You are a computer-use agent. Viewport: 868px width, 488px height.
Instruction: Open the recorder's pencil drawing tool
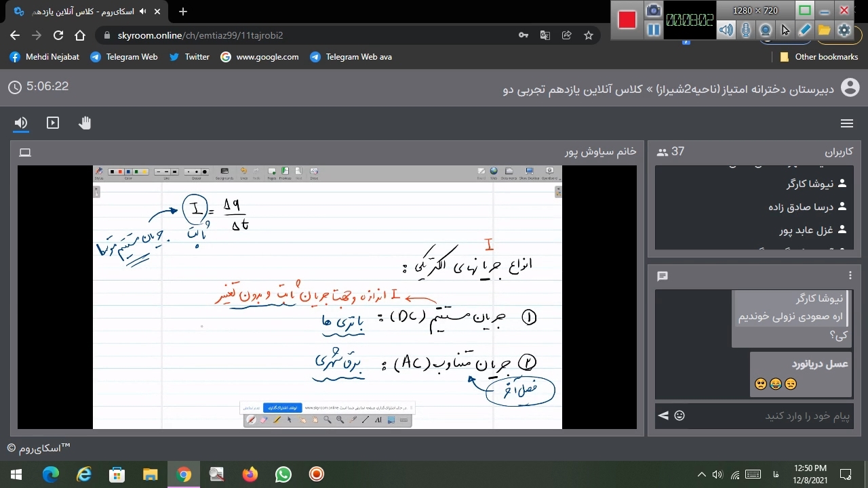click(x=805, y=30)
